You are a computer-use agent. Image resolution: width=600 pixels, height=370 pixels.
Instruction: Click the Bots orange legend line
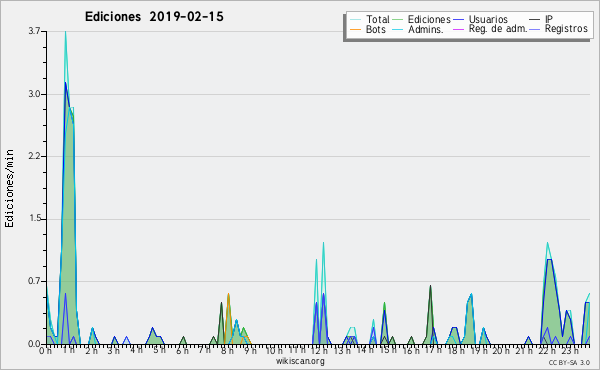355,29
